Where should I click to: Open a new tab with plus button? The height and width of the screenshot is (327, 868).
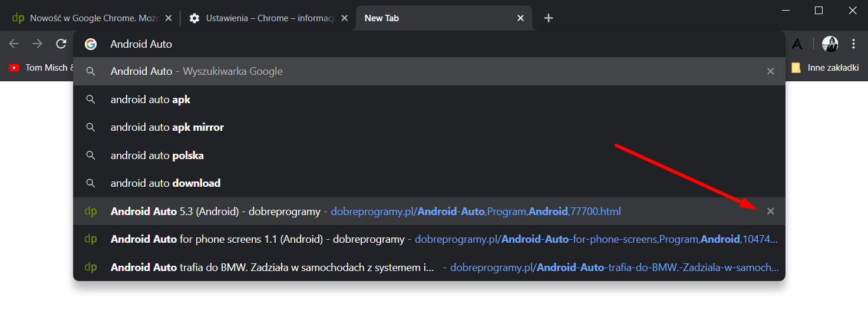pyautogui.click(x=549, y=18)
